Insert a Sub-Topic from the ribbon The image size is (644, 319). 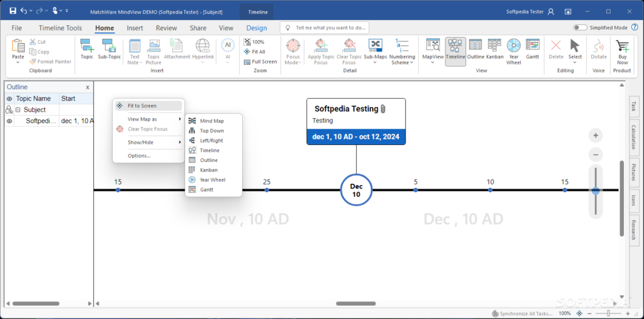109,49
